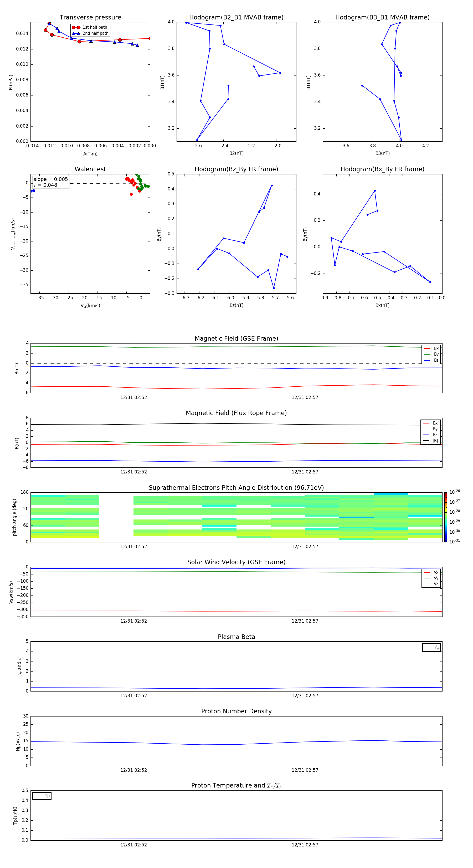This screenshot has width=473, height=868.
Task: Click '12/31 02:52' tick under Proton Temperature panel
Action: click(134, 845)
